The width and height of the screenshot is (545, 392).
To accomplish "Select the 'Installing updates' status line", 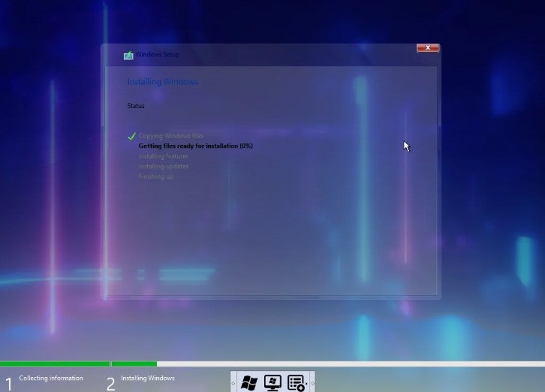I will click(x=163, y=166).
